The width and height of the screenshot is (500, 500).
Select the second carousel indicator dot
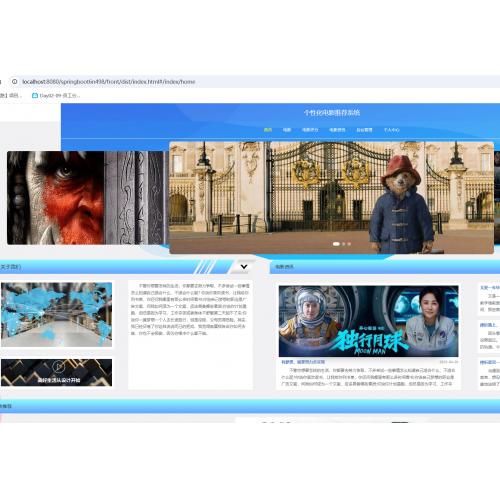pos(344,244)
